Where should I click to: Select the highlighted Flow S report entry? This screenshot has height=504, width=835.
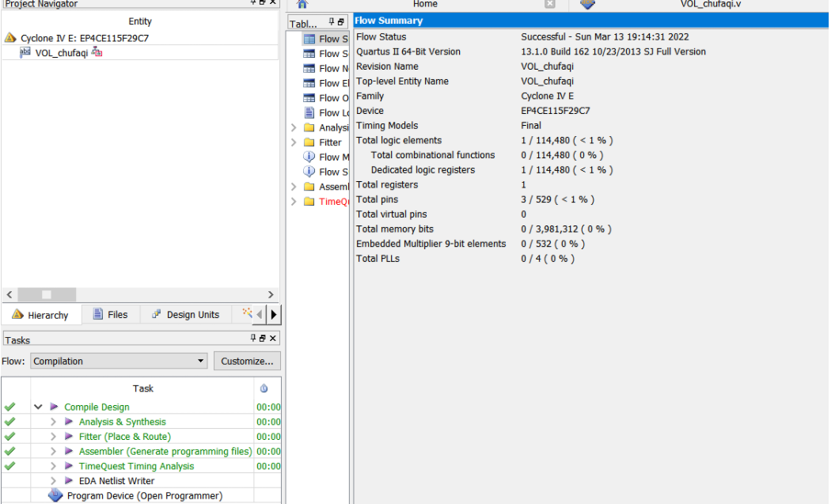click(325, 39)
